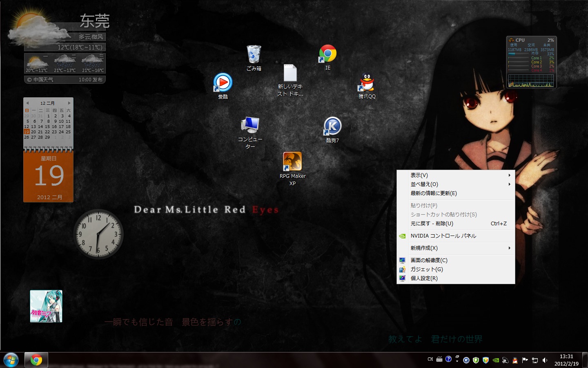Click the analog clock gadget
This screenshot has width=588, height=368.
tap(98, 234)
